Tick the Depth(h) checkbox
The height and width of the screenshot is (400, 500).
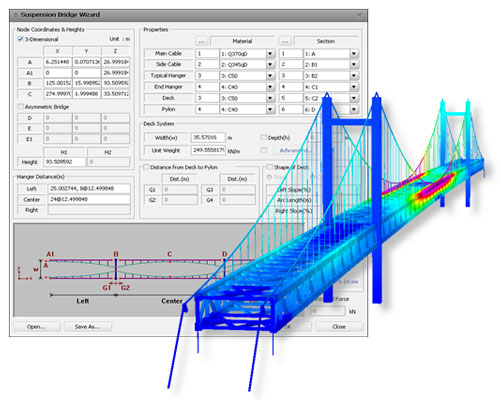263,137
